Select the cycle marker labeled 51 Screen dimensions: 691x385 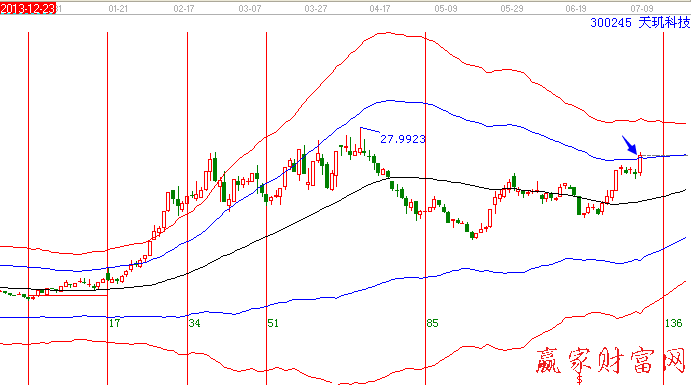tap(273, 323)
